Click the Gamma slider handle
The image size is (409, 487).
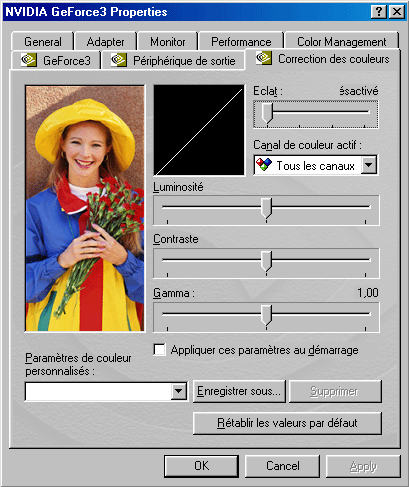266,315
